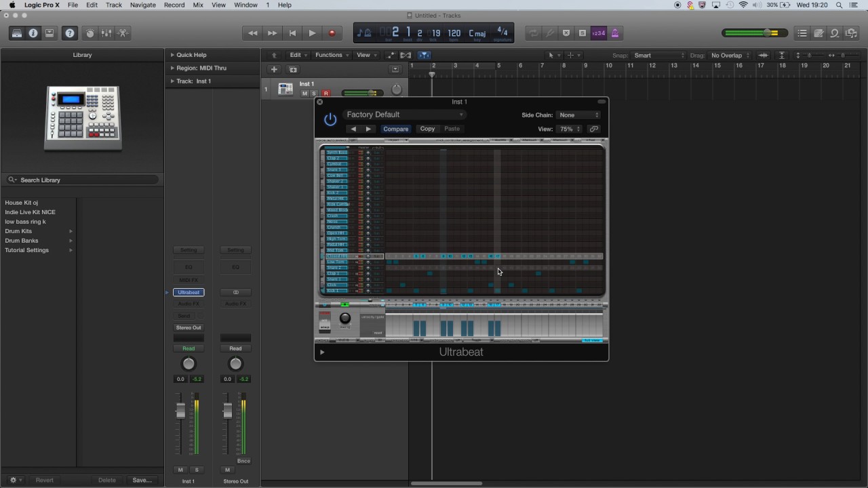The height and width of the screenshot is (488, 868).
Task: Open the tracks Functions menu
Action: click(x=332, y=55)
